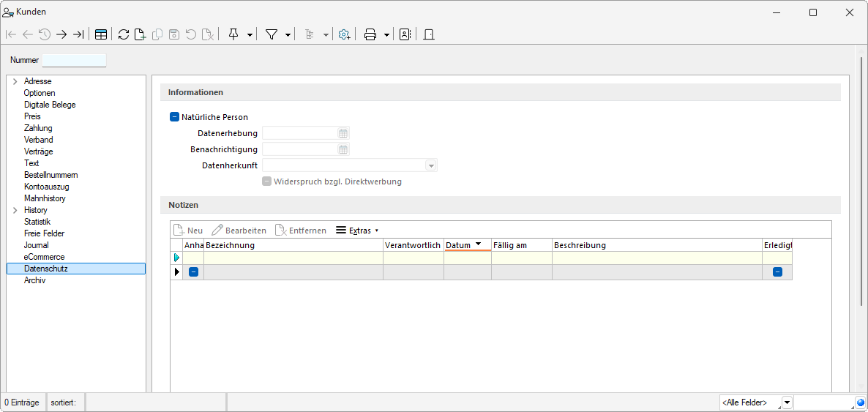
Task: Jump to last record arrow
Action: (x=78, y=34)
